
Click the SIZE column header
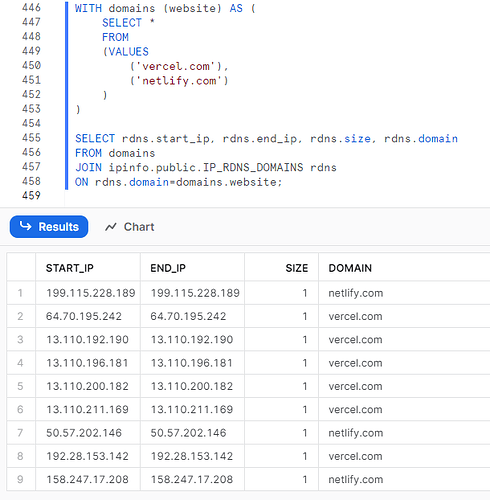(297, 268)
